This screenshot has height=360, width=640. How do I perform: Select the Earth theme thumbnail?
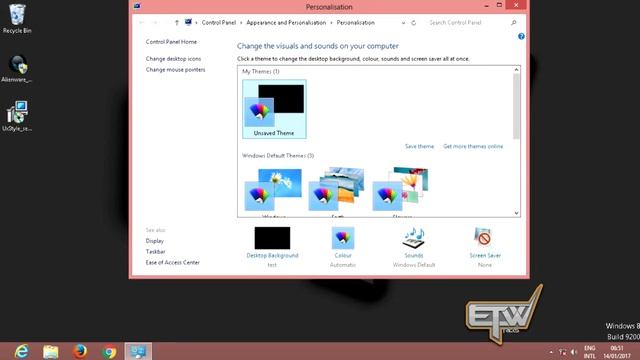click(x=337, y=190)
